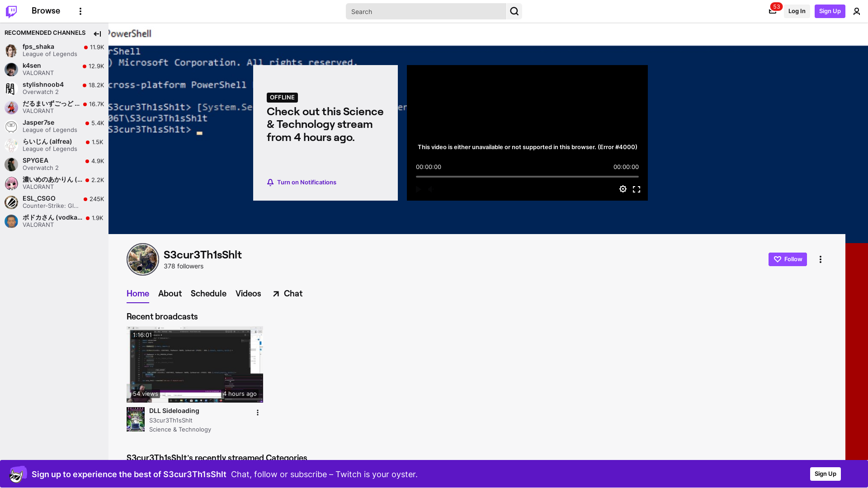The width and height of the screenshot is (868, 488).
Task: Open options menu for DLL Sideloading video
Action: (x=258, y=413)
